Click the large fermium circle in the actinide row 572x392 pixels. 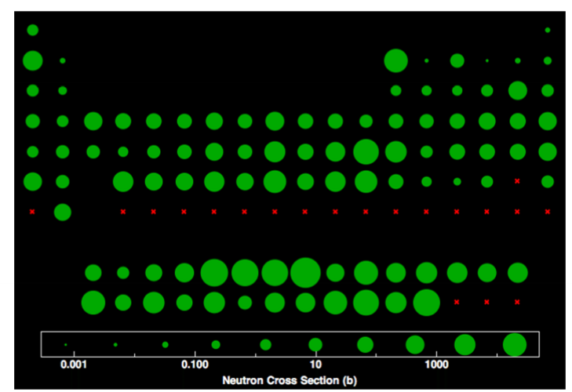(x=426, y=303)
